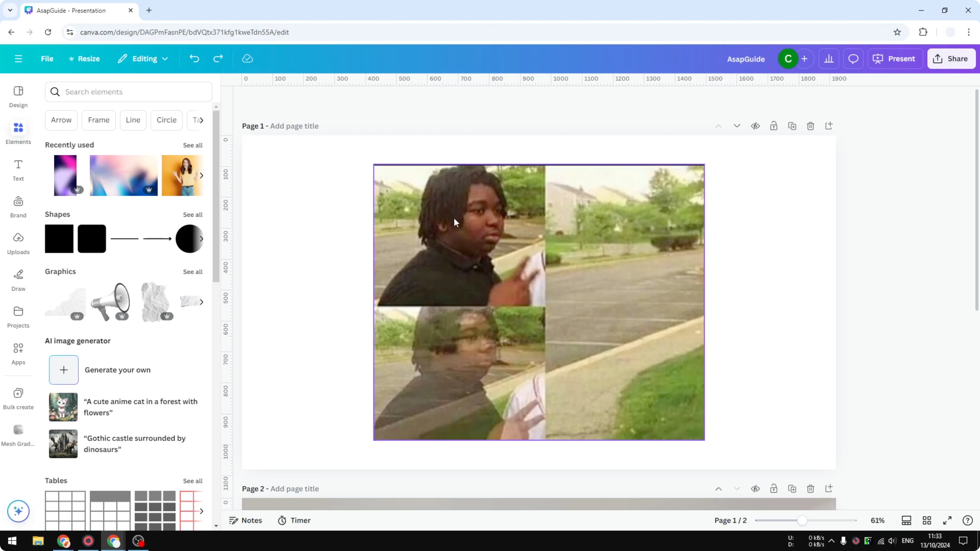Open the analytics bar chart icon

point(828,59)
